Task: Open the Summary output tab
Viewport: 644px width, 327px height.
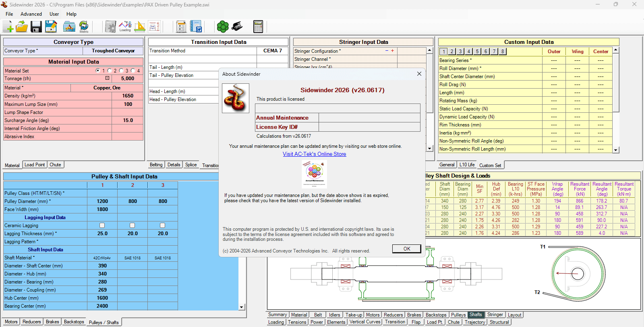Action: coord(277,315)
